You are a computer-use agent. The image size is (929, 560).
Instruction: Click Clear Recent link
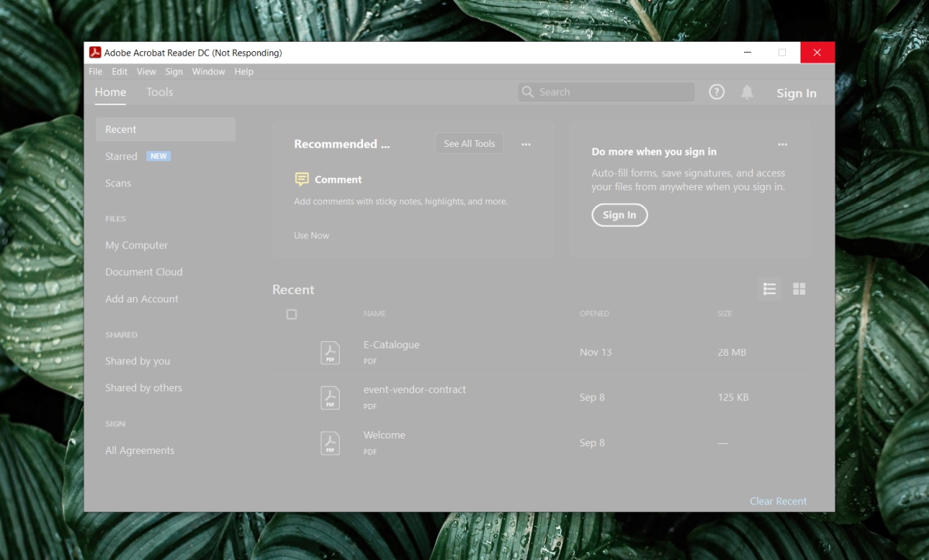coord(778,501)
